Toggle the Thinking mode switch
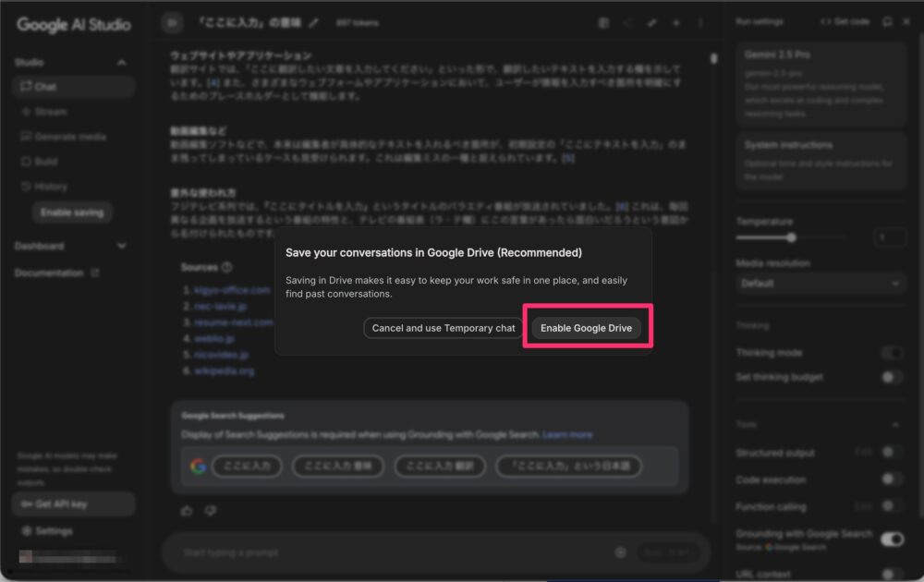924x582 pixels. pyautogui.click(x=892, y=353)
